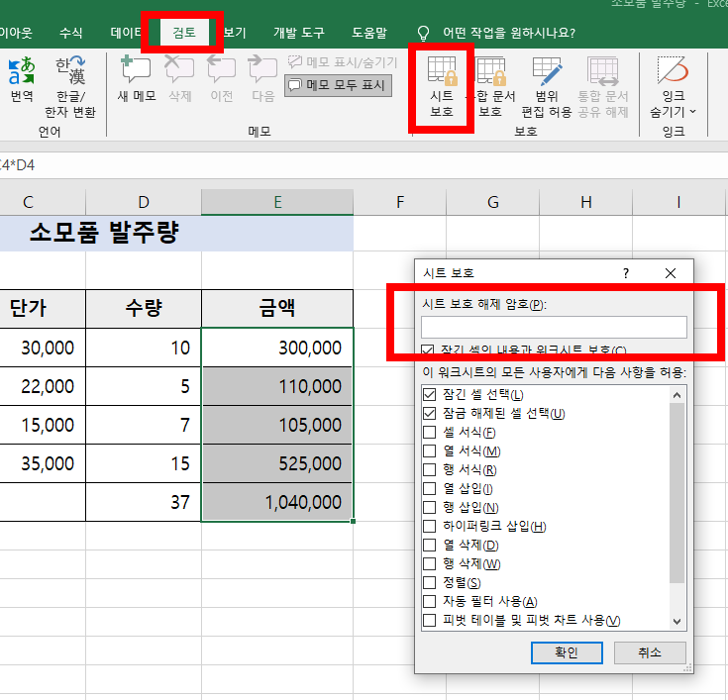Select column H header
Screen dimensions: 728x700
[x=586, y=202]
